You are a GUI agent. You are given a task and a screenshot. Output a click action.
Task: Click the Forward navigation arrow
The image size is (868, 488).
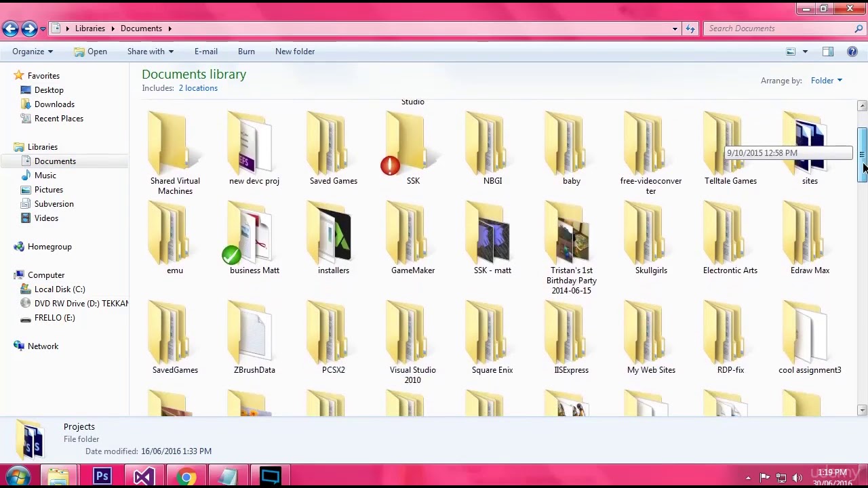(28, 28)
